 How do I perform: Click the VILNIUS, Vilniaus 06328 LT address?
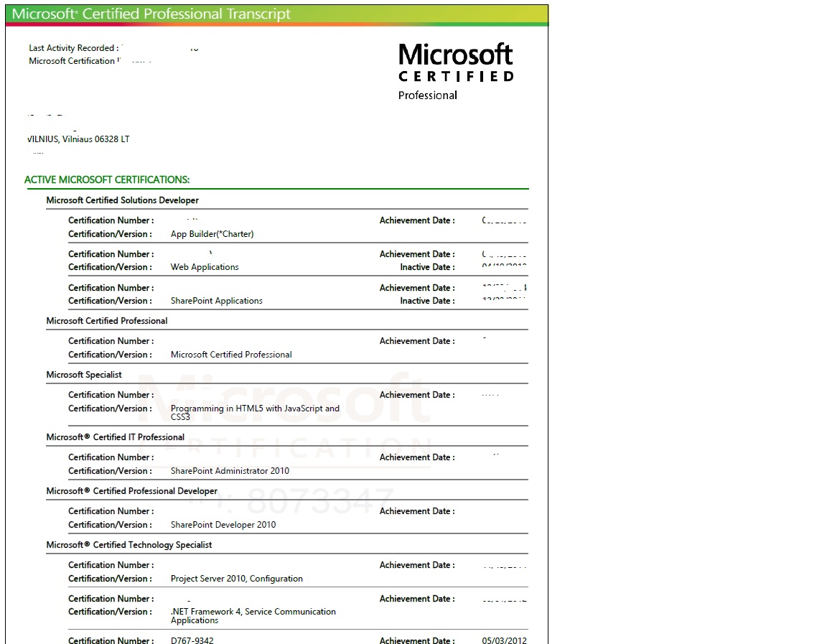[78, 139]
